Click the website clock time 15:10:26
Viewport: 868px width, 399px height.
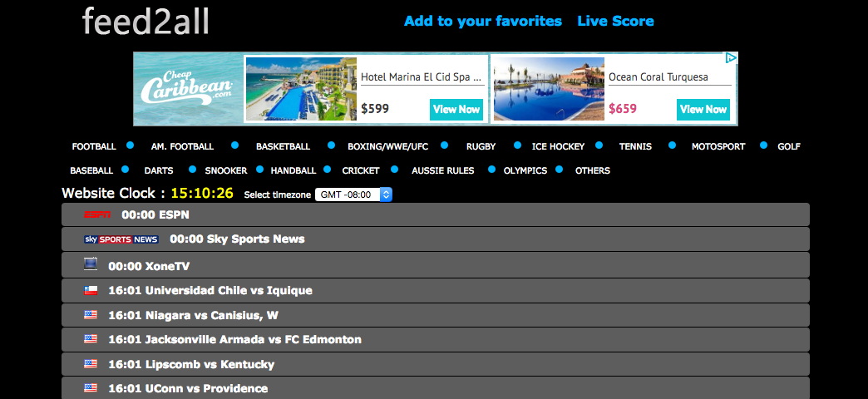point(202,194)
